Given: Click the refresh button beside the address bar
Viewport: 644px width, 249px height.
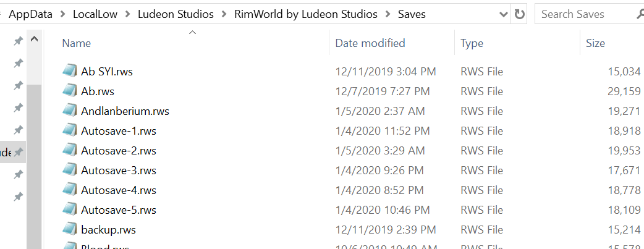Looking at the screenshot, I should click(519, 14).
